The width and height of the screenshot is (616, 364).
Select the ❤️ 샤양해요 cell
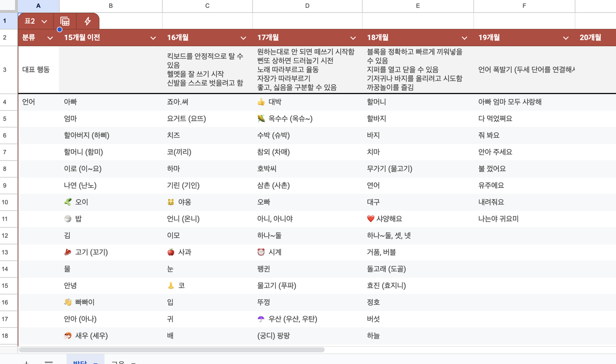point(418,219)
